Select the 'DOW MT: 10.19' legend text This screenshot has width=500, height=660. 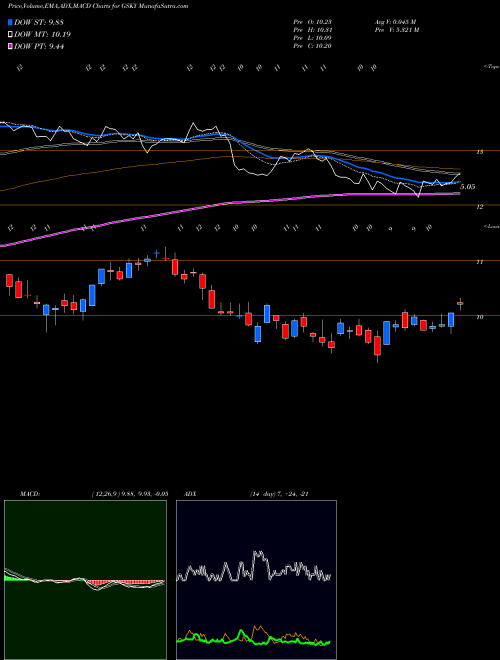pyautogui.click(x=42, y=35)
